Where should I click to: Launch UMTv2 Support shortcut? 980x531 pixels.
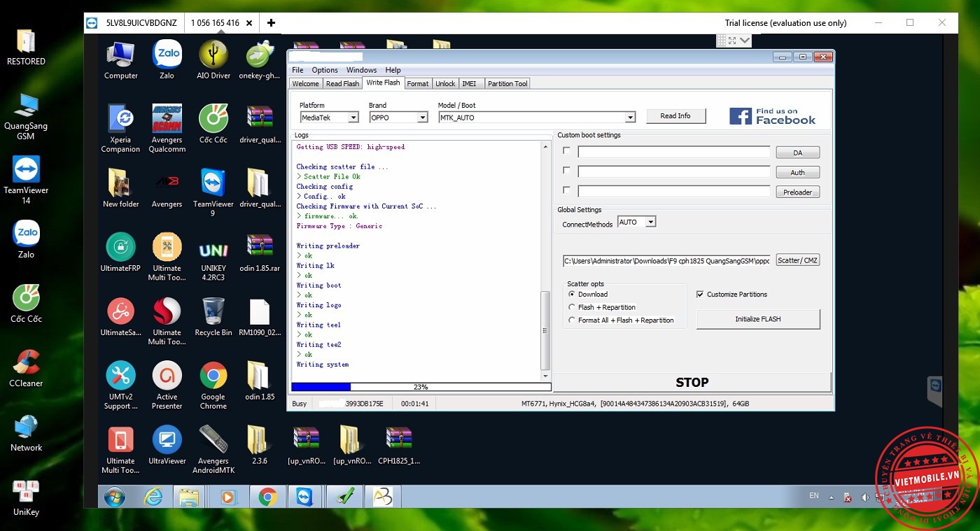click(x=120, y=385)
